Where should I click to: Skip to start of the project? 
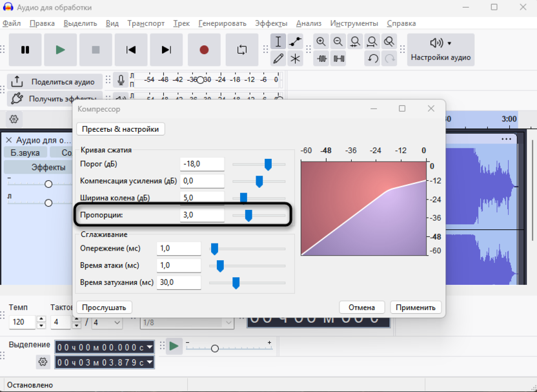pyautogui.click(x=131, y=50)
